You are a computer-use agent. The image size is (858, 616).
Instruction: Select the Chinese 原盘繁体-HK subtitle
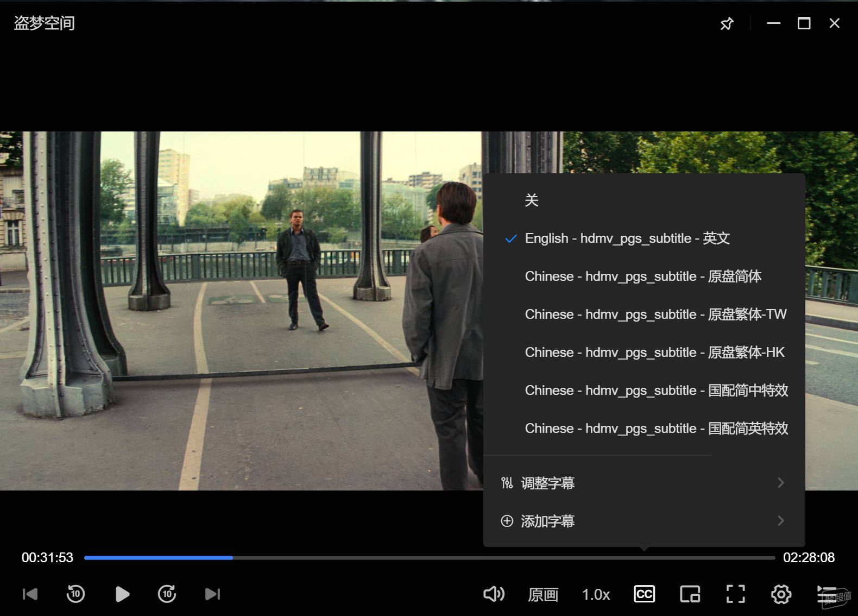click(x=644, y=353)
